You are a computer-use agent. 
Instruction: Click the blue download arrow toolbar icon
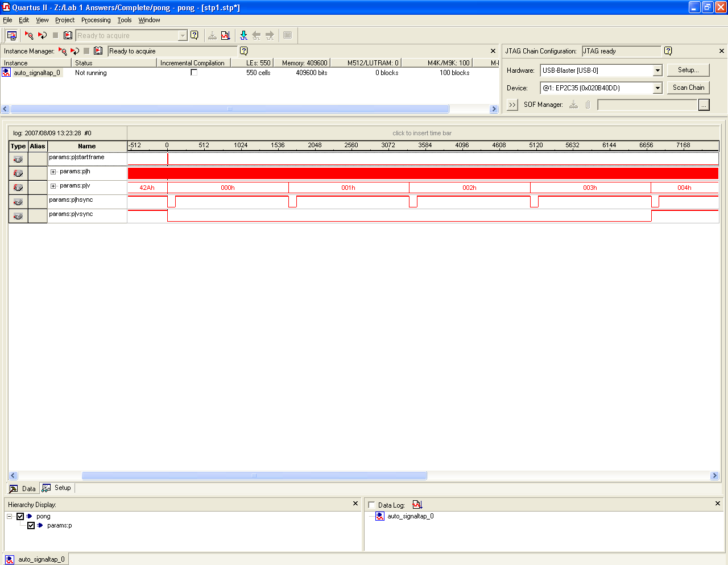point(243,35)
